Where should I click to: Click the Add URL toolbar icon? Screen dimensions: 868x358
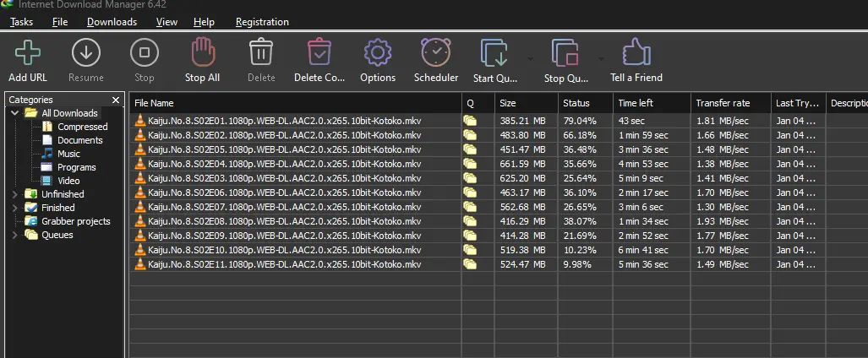pyautogui.click(x=28, y=53)
